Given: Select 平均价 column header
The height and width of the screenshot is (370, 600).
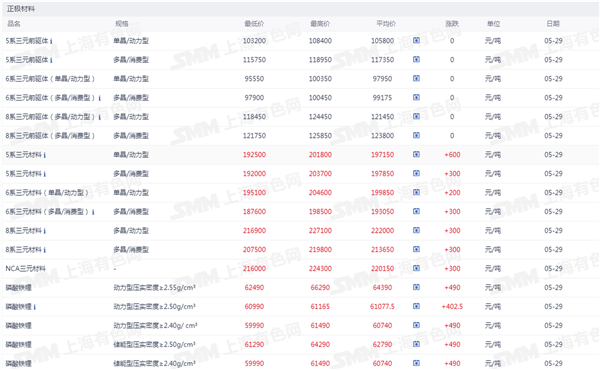Looking at the screenshot, I should 386,24.
